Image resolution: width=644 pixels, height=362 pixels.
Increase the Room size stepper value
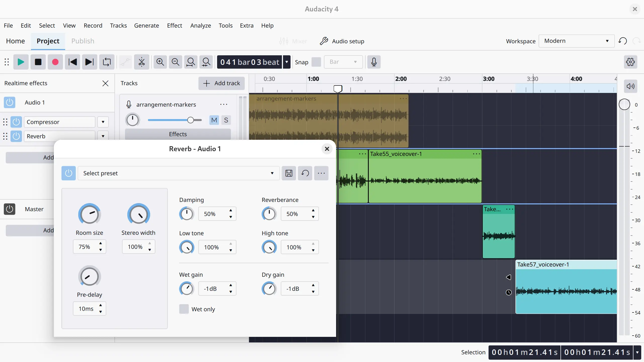(101, 243)
